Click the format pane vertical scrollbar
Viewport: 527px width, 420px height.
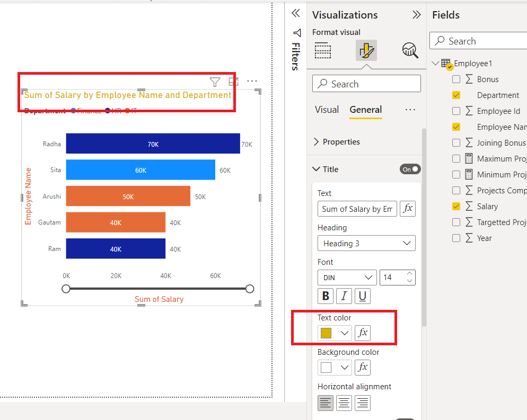point(424,227)
